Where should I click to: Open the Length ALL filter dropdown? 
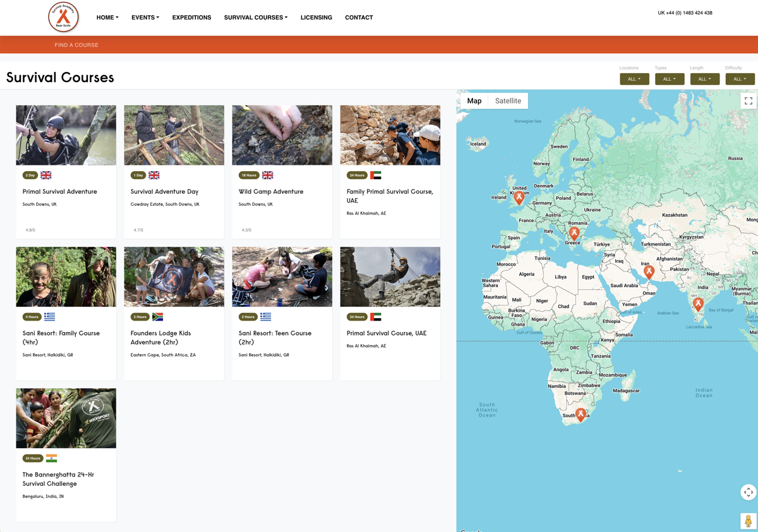705,79
